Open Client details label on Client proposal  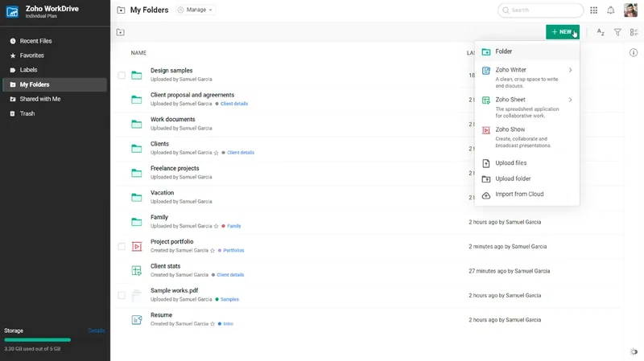click(234, 104)
